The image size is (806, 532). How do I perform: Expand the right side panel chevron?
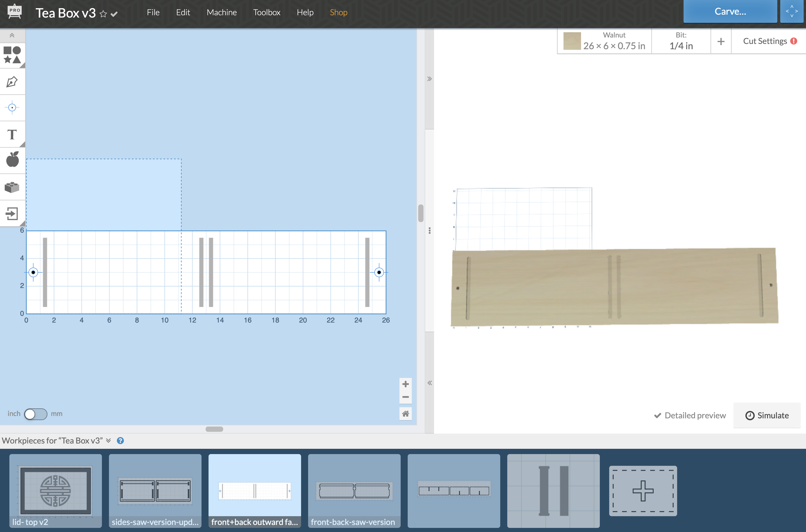[x=429, y=79]
